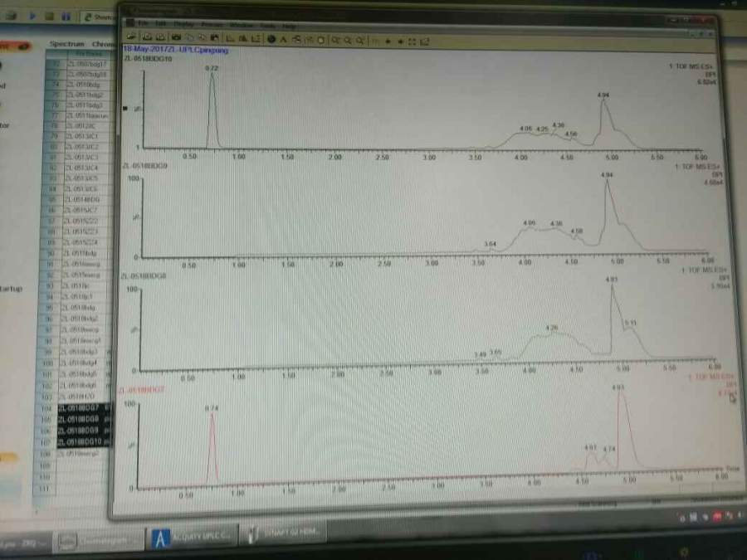The height and width of the screenshot is (560, 747).
Task: Select row ZL-0518BDG10 in sample list
Action: click(85, 442)
